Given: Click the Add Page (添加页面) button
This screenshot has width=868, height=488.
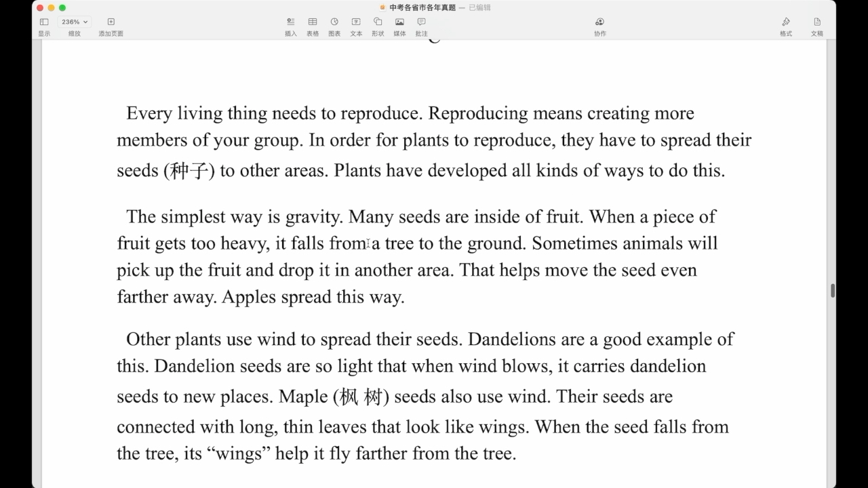Looking at the screenshot, I should click(x=111, y=22).
